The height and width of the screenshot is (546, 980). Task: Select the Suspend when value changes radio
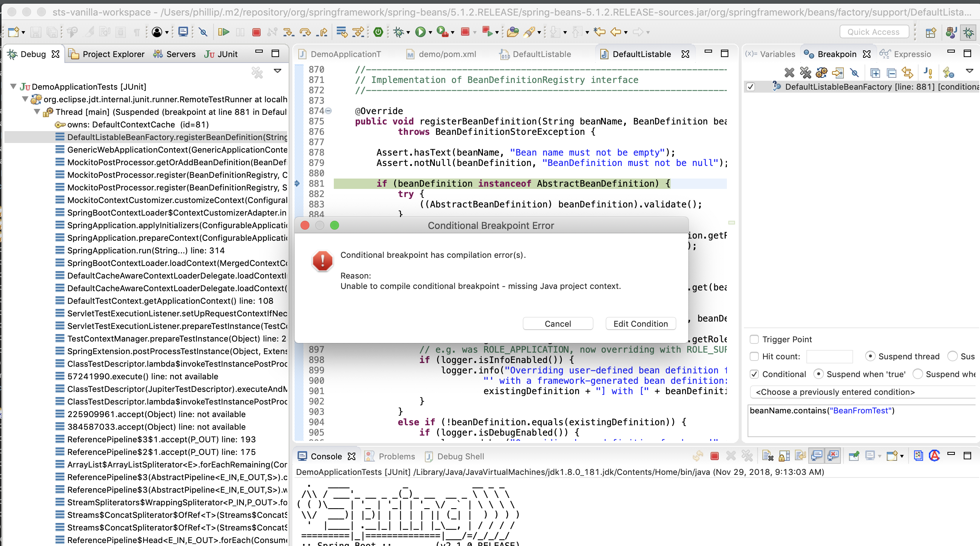tap(917, 374)
